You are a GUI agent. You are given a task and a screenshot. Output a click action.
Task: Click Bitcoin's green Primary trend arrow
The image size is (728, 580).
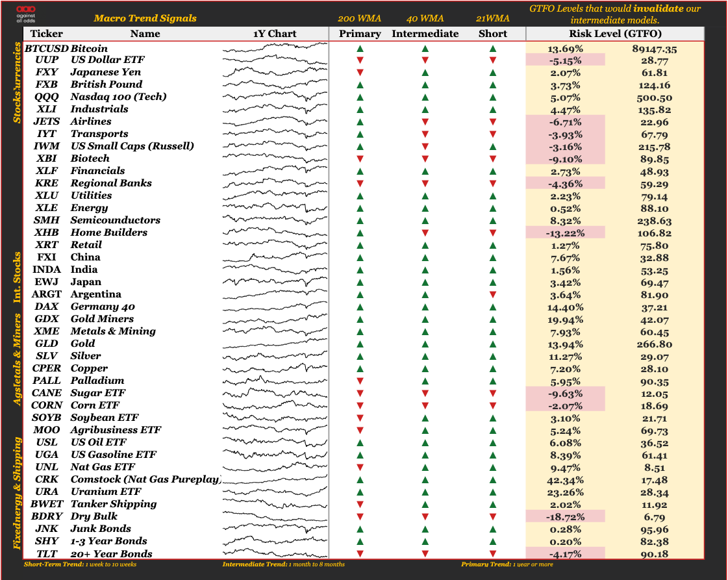click(360, 48)
